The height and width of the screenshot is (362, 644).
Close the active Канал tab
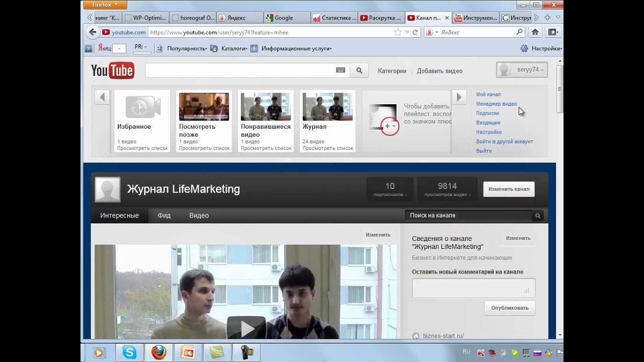click(447, 18)
